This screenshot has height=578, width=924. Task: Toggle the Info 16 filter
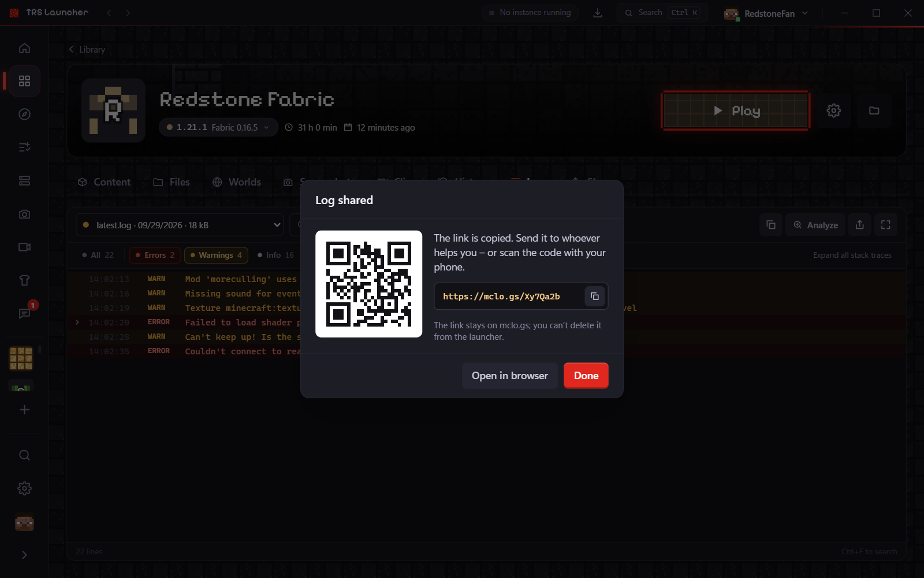tap(276, 255)
